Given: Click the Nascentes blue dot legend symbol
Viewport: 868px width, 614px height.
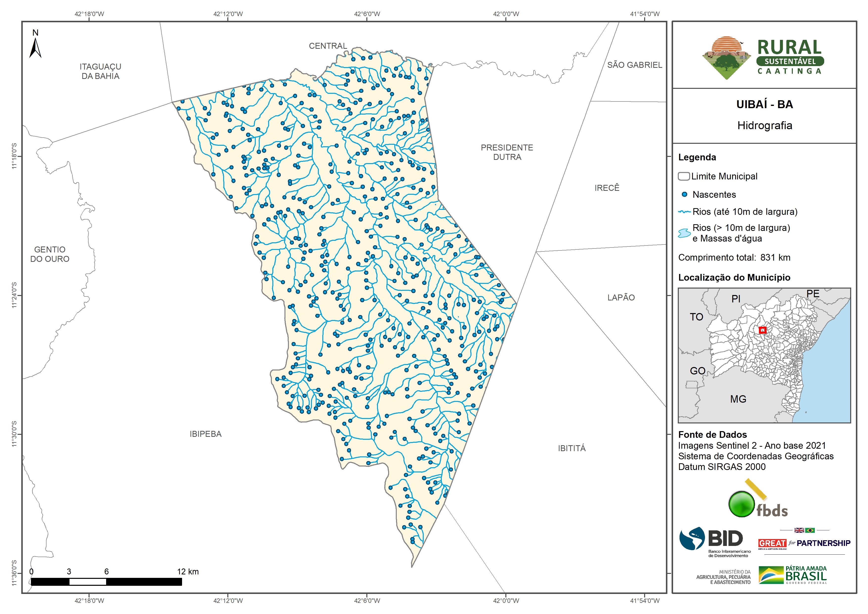Looking at the screenshot, I should [684, 195].
